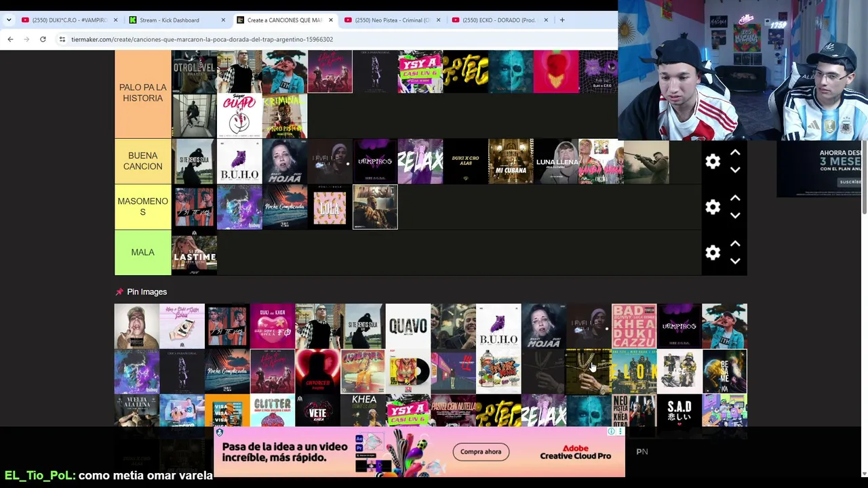Open a new browser tab
The image size is (868, 488).
click(562, 20)
